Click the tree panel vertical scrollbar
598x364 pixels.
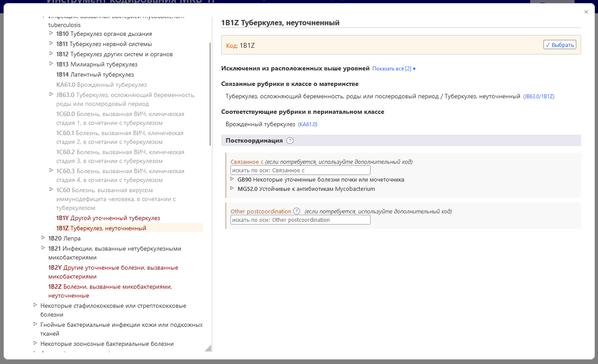210,94
